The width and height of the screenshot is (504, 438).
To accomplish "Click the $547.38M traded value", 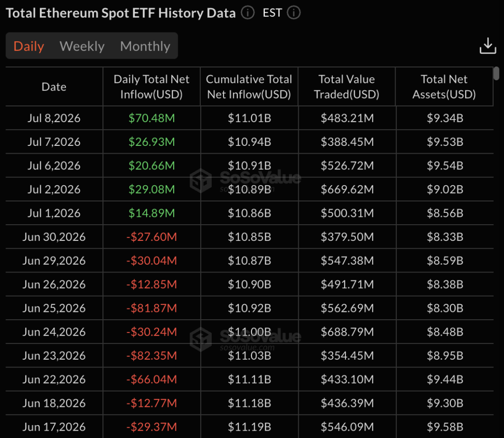I will point(347,261).
